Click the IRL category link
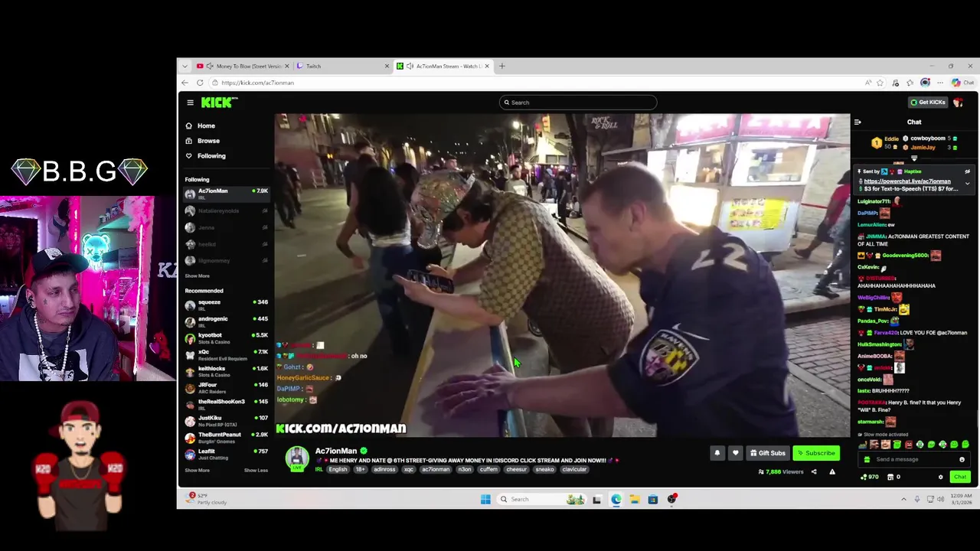 [x=319, y=470]
